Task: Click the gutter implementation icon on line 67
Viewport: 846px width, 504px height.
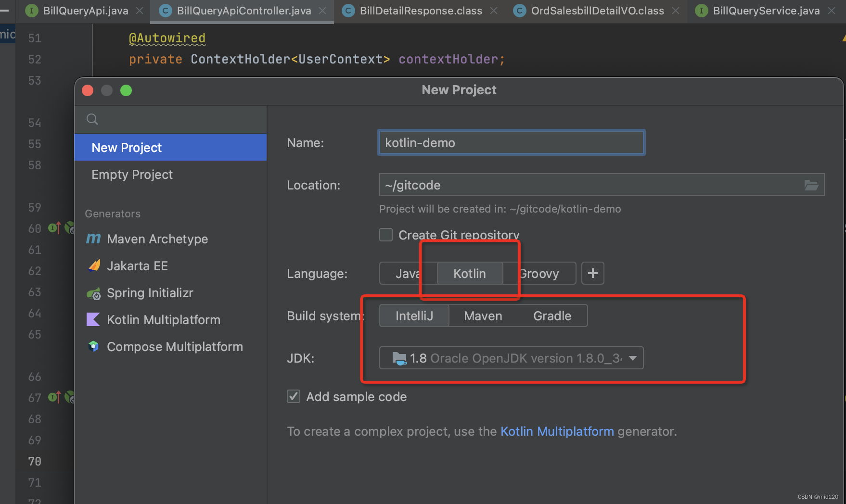Action: click(54, 397)
